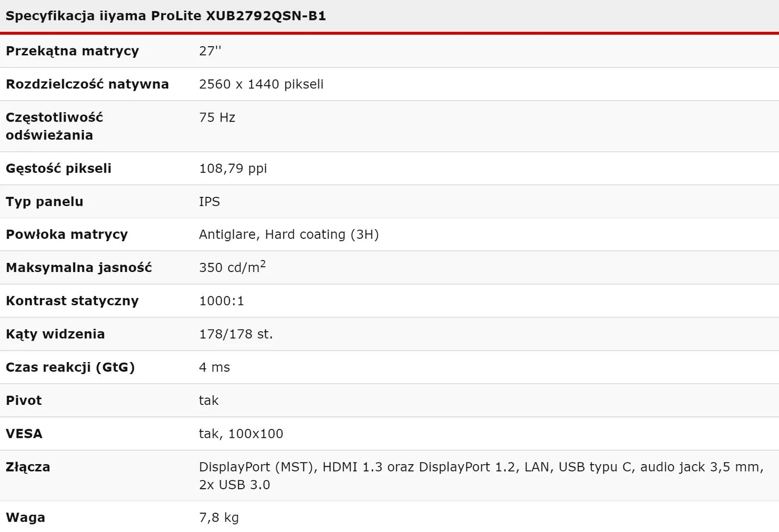779x532 pixels.
Task: Click the 1000:1 static contrast value
Action: (221, 300)
